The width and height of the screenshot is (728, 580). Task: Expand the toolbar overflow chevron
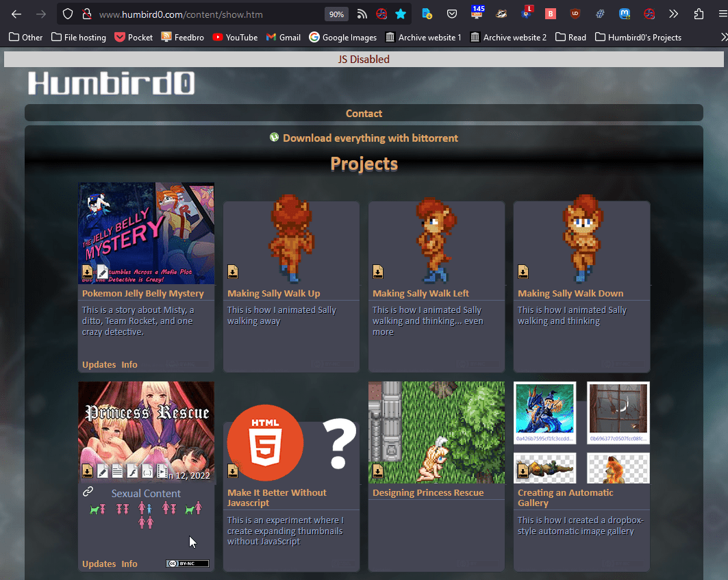pos(674,14)
